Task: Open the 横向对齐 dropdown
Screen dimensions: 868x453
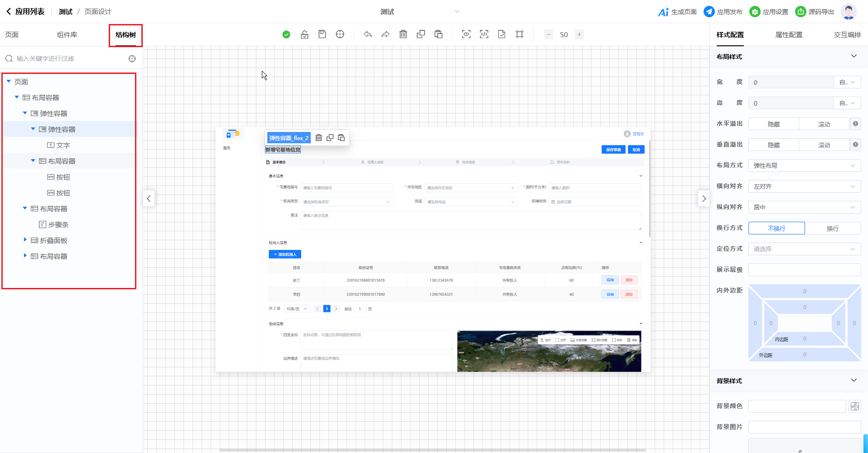Action: pyautogui.click(x=804, y=186)
